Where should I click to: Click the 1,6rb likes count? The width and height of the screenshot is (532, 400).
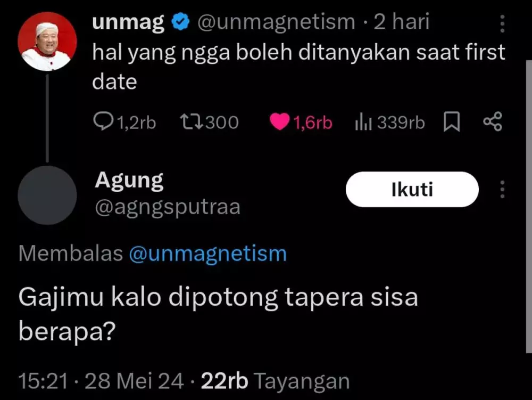tap(313, 121)
